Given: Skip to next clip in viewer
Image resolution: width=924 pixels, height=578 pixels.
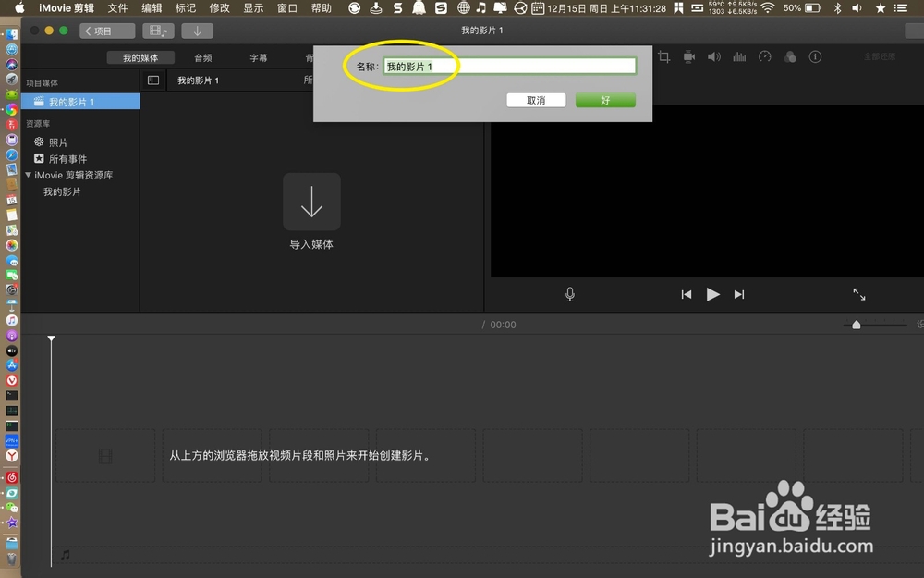Looking at the screenshot, I should 739,294.
